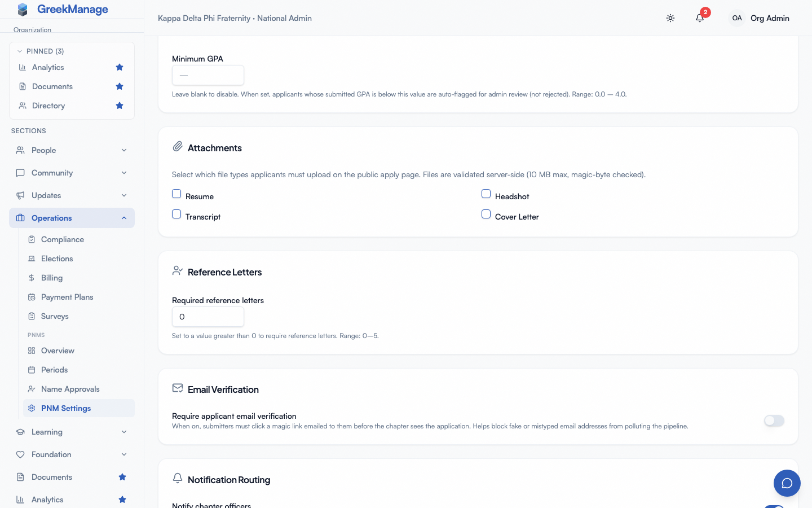The width and height of the screenshot is (812, 508).
Task: Click the star next to pinned Directory
Action: 120,106
